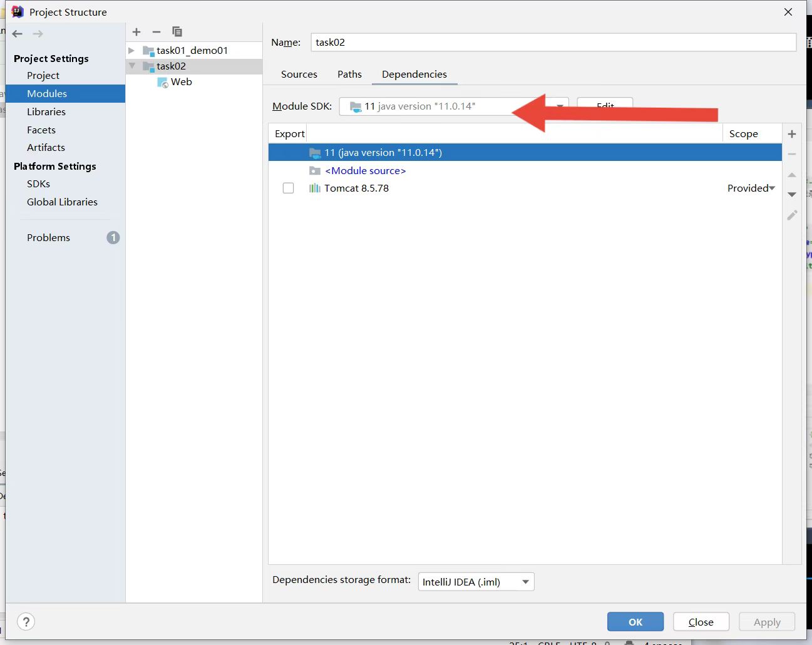The height and width of the screenshot is (645, 812).
Task: Toggle the Export checkbox for Tomcat 8.5.78
Action: pos(288,188)
